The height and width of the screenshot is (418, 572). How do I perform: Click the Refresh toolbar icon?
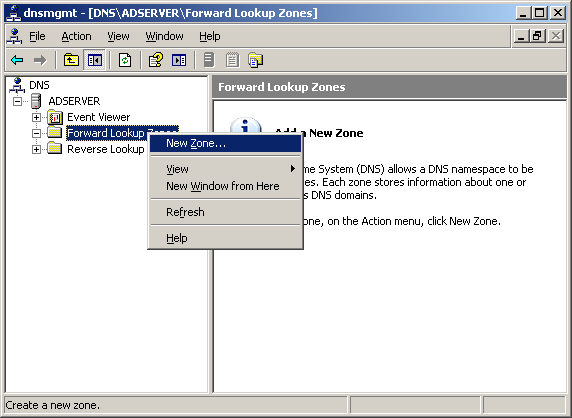coord(125,60)
